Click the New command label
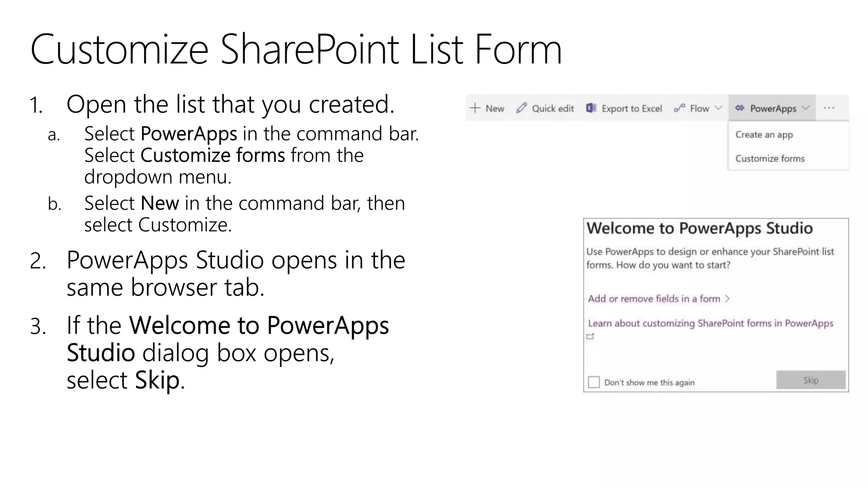Image resolution: width=868 pixels, height=488 pixels. (495, 109)
